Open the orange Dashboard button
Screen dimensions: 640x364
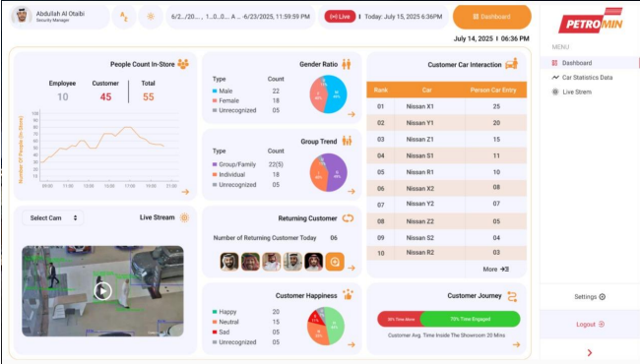pos(492,17)
